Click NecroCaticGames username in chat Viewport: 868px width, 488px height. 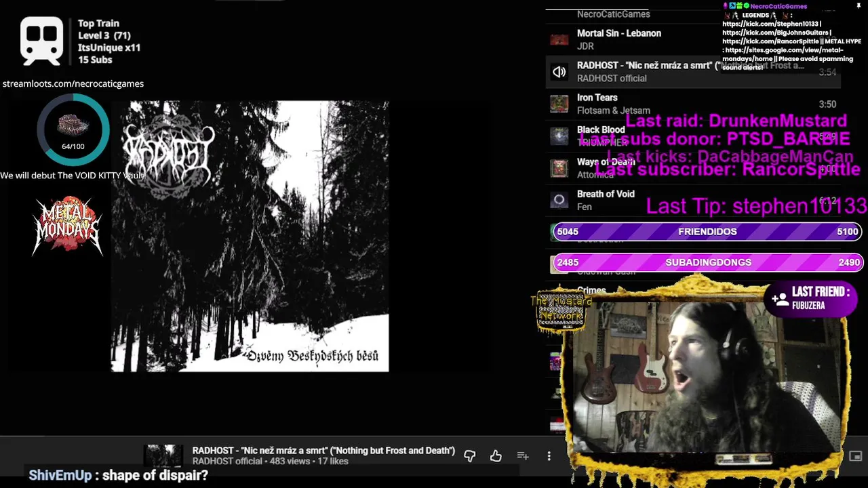coord(778,6)
